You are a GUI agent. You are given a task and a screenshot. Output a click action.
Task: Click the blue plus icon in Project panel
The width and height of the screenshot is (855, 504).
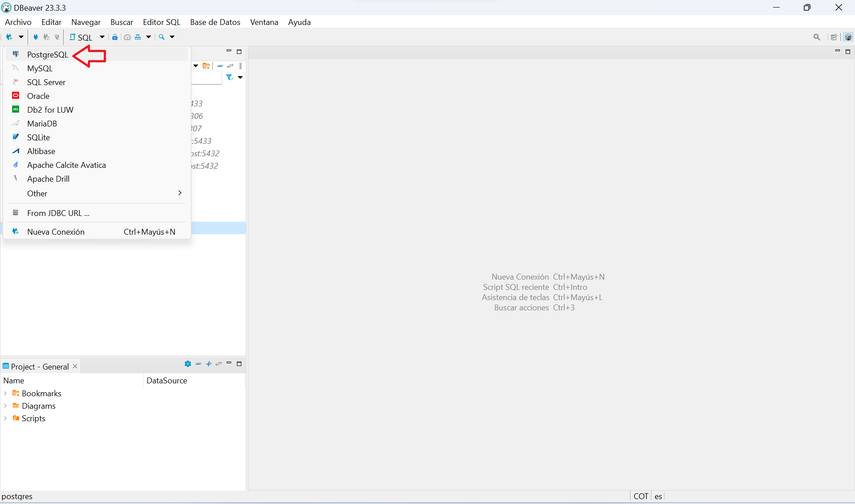208,364
